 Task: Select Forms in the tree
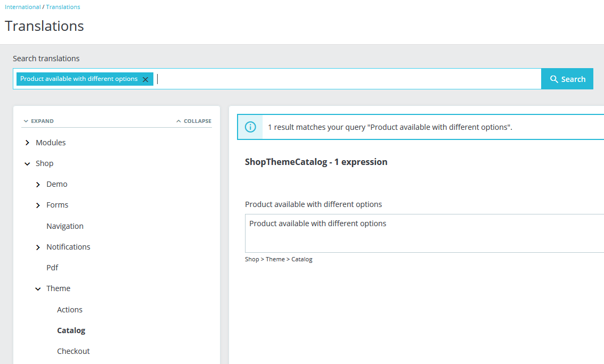(57, 205)
